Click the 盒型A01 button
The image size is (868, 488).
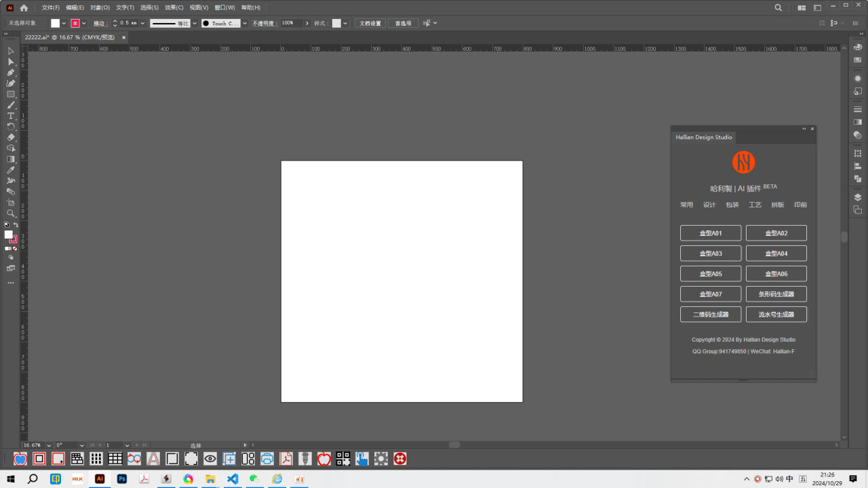(x=711, y=233)
